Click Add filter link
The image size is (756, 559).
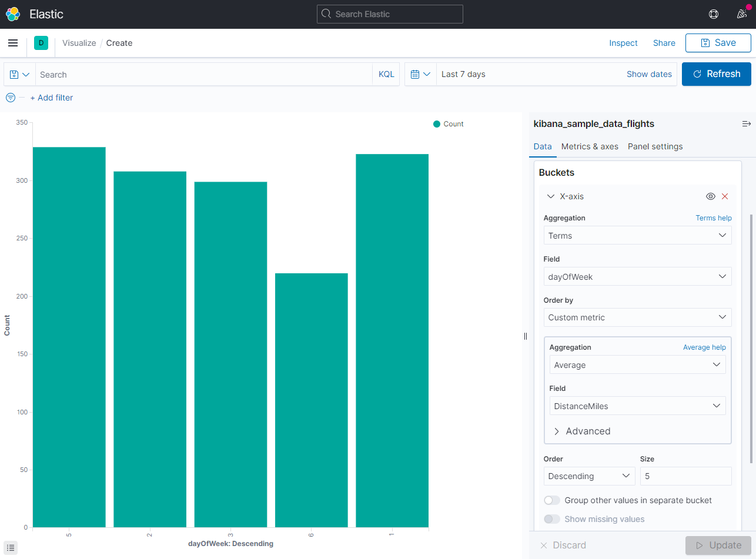(52, 98)
